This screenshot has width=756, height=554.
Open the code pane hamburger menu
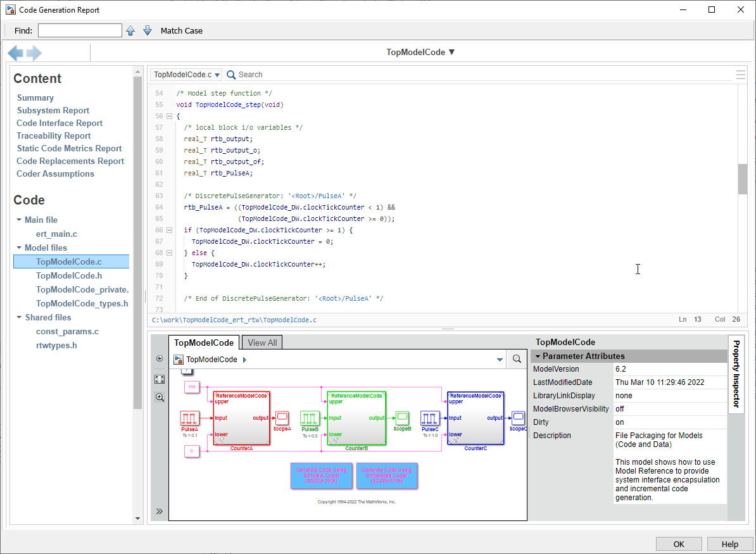(740, 75)
